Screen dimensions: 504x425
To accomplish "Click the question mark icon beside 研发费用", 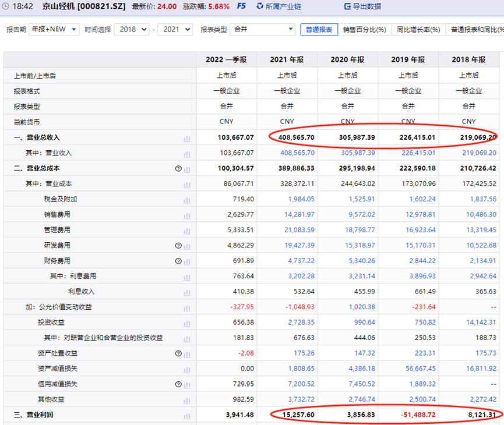I will (x=178, y=246).
